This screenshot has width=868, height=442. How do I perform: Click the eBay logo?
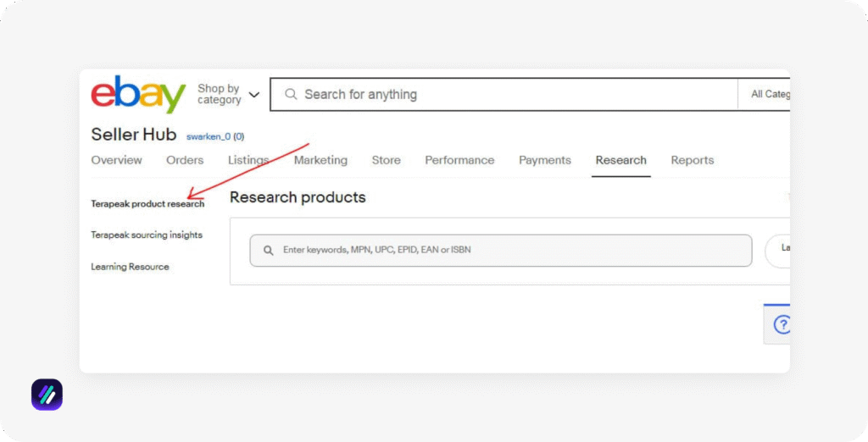pos(138,94)
